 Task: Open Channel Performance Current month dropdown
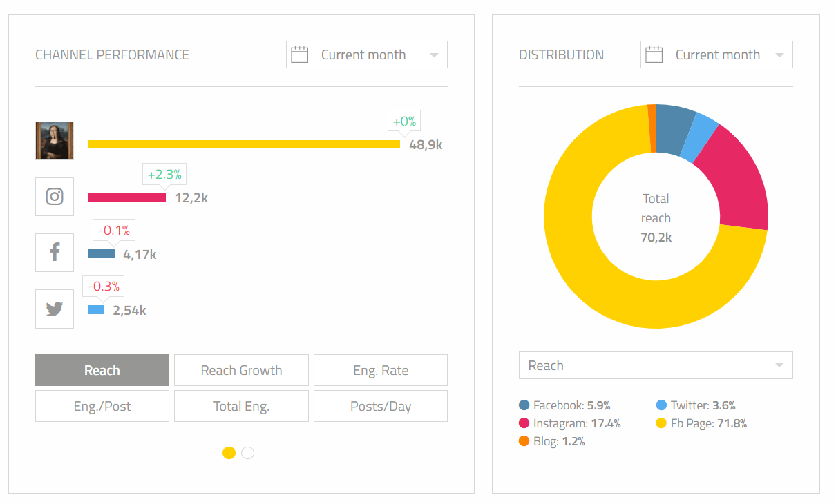(x=366, y=55)
